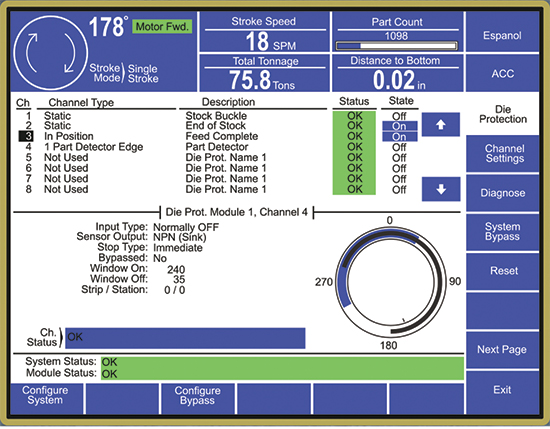The height and width of the screenshot is (429, 550).
Task: Click the timing window angle dial
Action: [389, 282]
